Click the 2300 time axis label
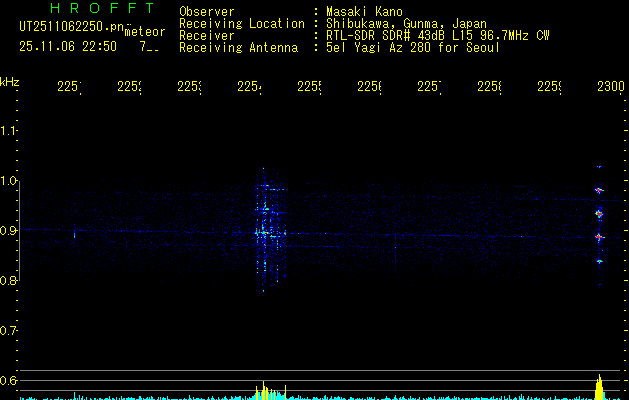629x400 pixels. click(x=610, y=88)
